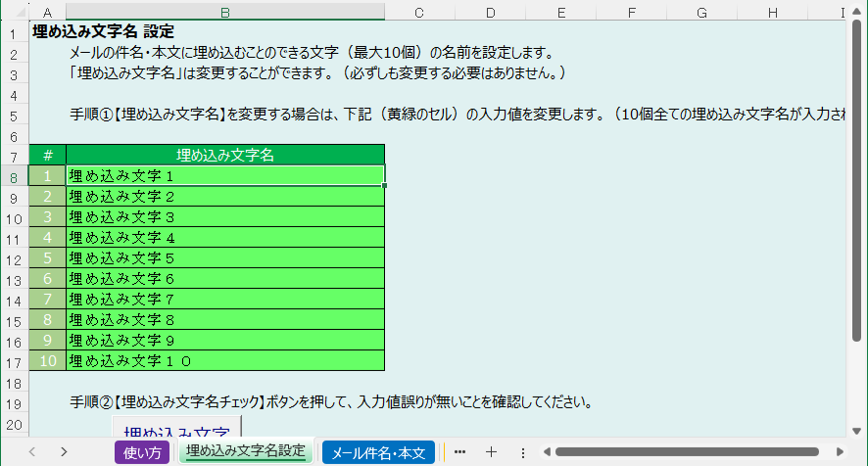This screenshot has width=868, height=466.
Task: Select column G header
Action: click(x=701, y=12)
